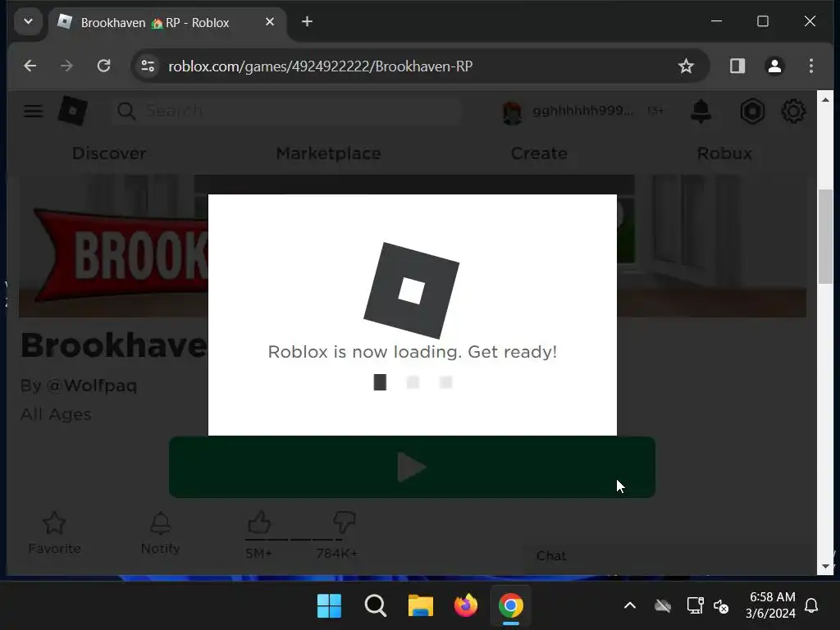Screen dimensions: 840x630
Task: Click the 'All Ages' rating text
Action: click(56, 414)
